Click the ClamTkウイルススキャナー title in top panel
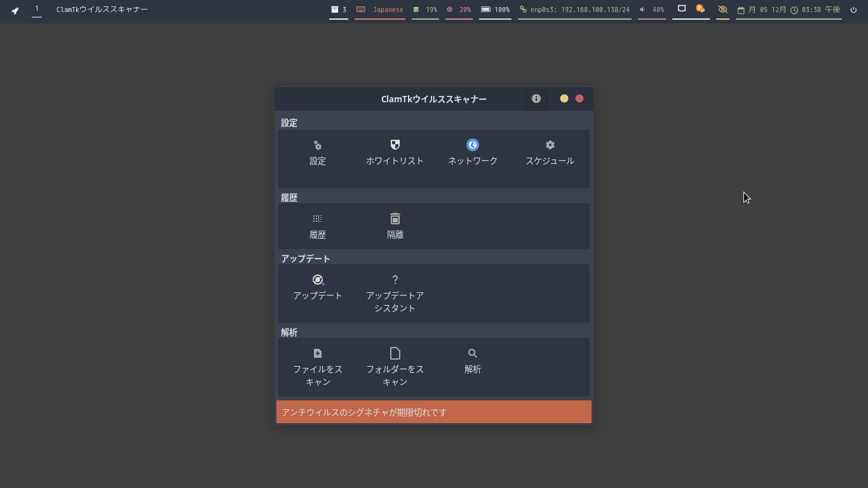 (x=102, y=10)
